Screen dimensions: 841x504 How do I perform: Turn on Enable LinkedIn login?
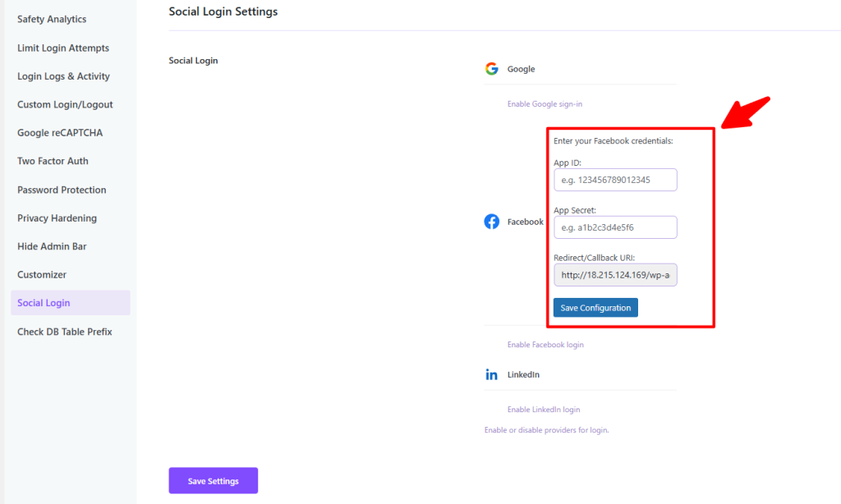[x=544, y=410]
